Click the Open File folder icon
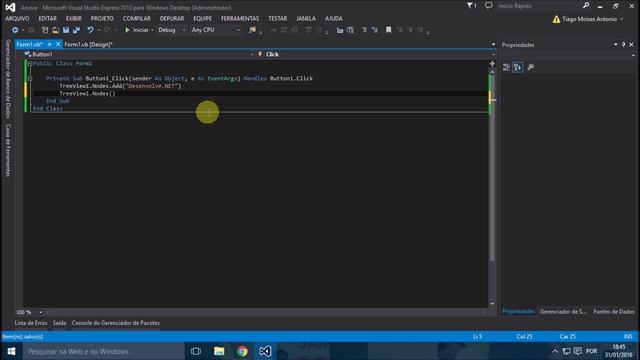This screenshot has height=360, width=640. 56,30
